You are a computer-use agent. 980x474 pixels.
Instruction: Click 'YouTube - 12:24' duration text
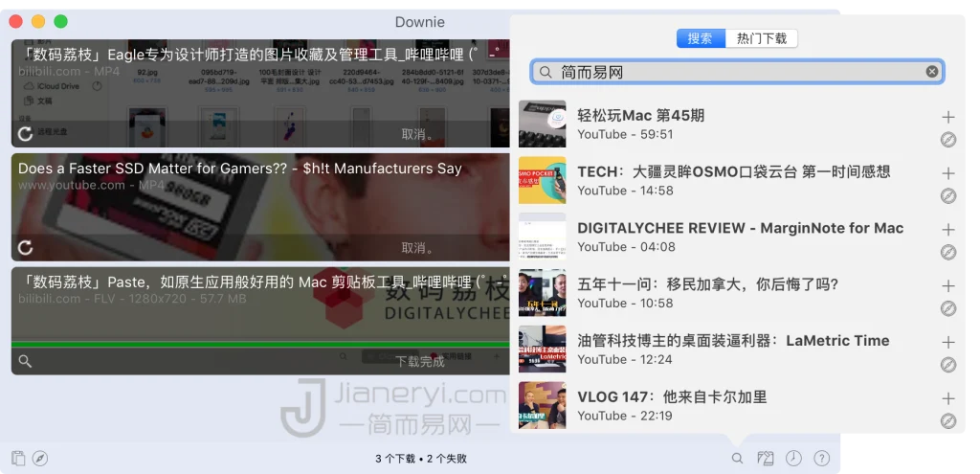(625, 359)
